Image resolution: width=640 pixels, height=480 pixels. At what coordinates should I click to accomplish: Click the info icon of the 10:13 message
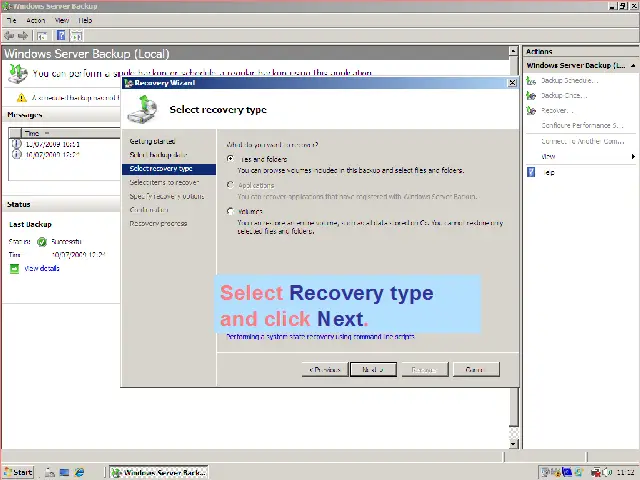[x=16, y=144]
